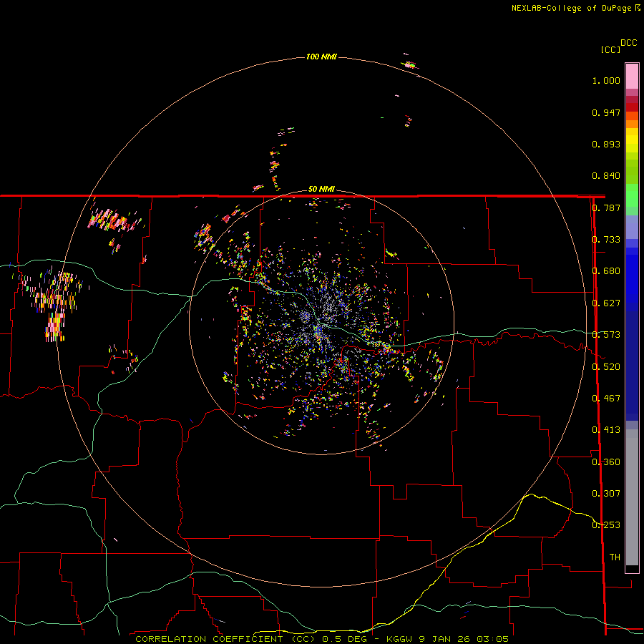Click the 0.573 colorbar value
Image resolution: width=644 pixels, height=644 pixels.
(606, 335)
